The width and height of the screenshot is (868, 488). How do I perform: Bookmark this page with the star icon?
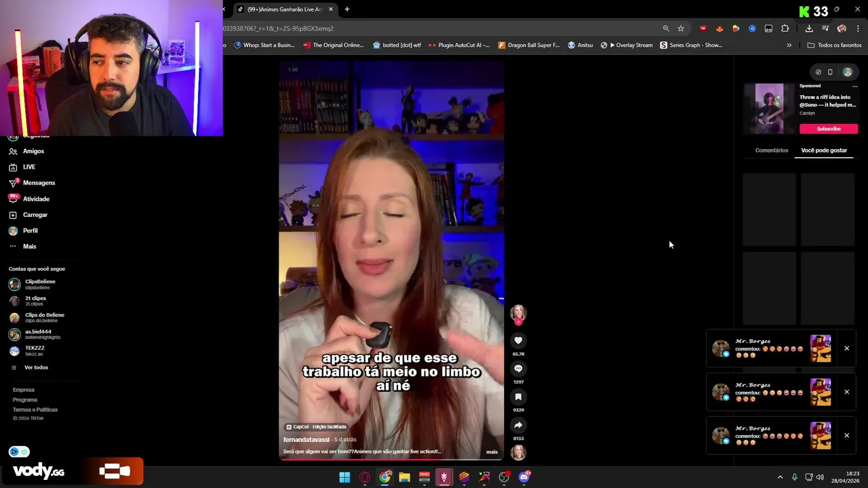pos(681,28)
